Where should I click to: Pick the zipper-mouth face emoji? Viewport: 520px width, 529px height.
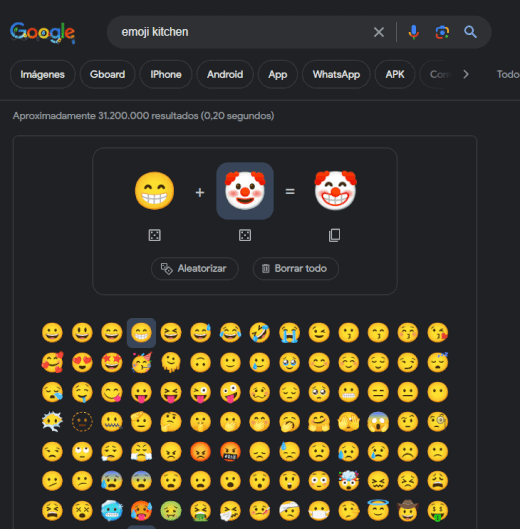tap(112, 422)
